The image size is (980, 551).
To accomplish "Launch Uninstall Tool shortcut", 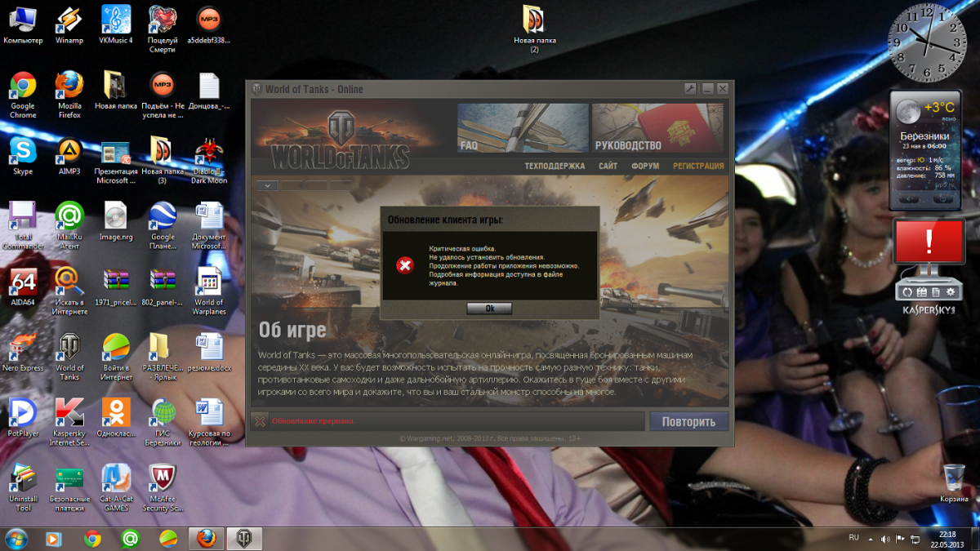I will tap(23, 487).
